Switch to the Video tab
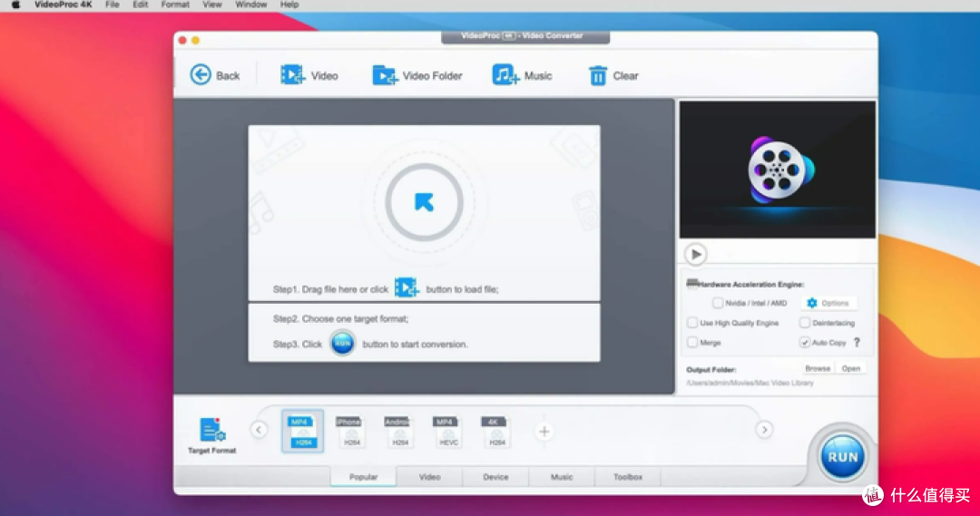980x516 pixels. (x=429, y=477)
